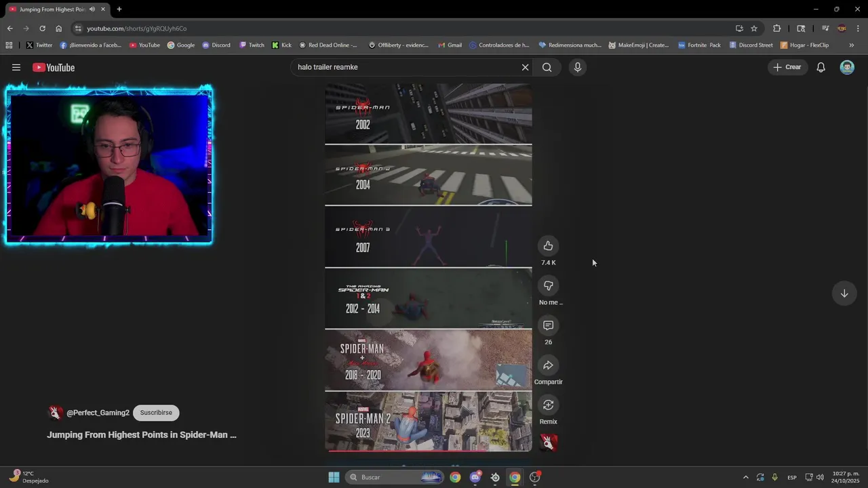Open the Google bookmark

(x=181, y=45)
